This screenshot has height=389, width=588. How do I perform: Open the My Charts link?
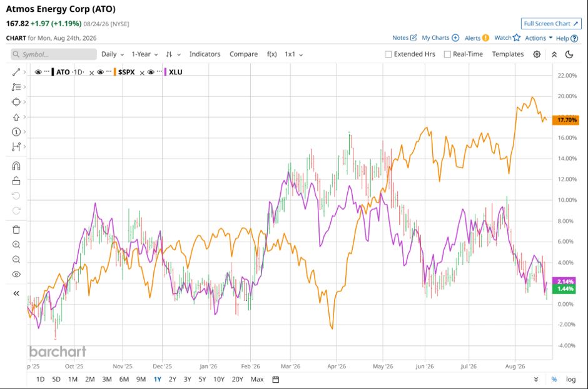tap(435, 38)
